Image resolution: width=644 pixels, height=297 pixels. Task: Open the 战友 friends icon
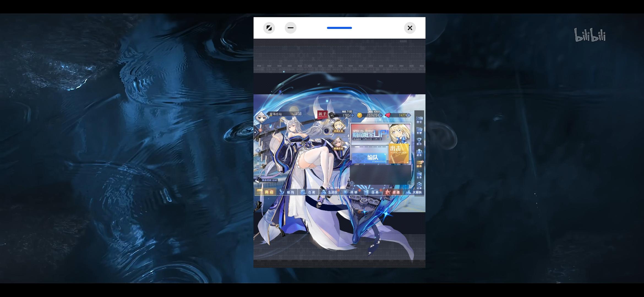tap(419, 153)
